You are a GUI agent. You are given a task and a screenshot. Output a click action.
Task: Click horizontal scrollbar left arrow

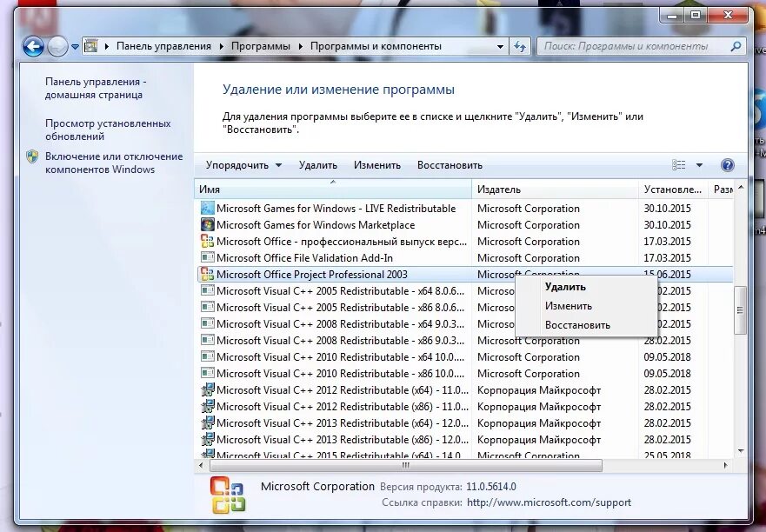[201, 466]
